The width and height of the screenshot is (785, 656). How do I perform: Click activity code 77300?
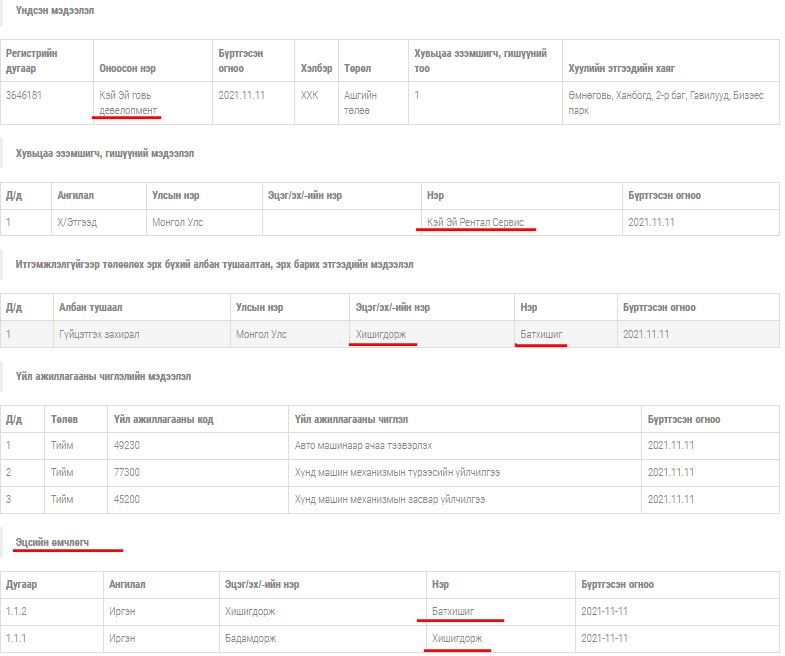[127, 472]
